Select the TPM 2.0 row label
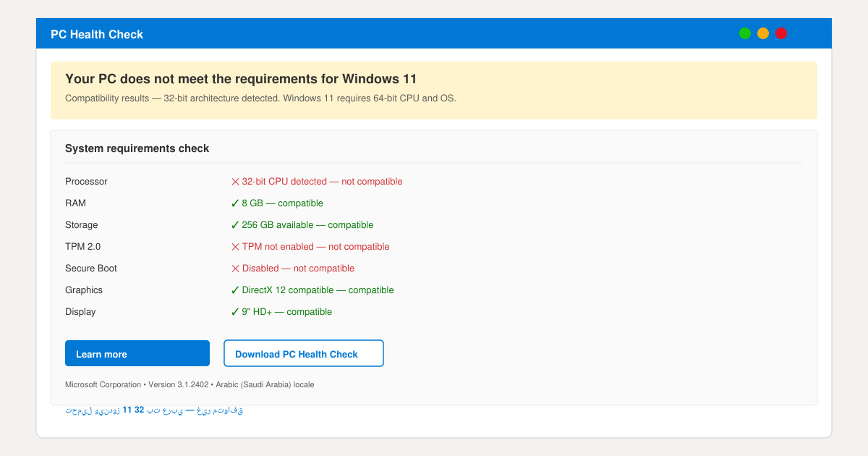Screen dimensions: 868x456 [83, 247]
